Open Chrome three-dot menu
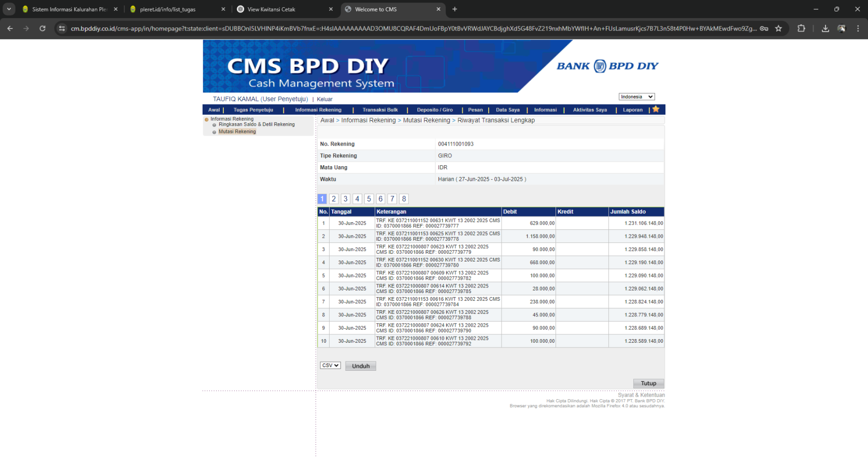 point(858,28)
